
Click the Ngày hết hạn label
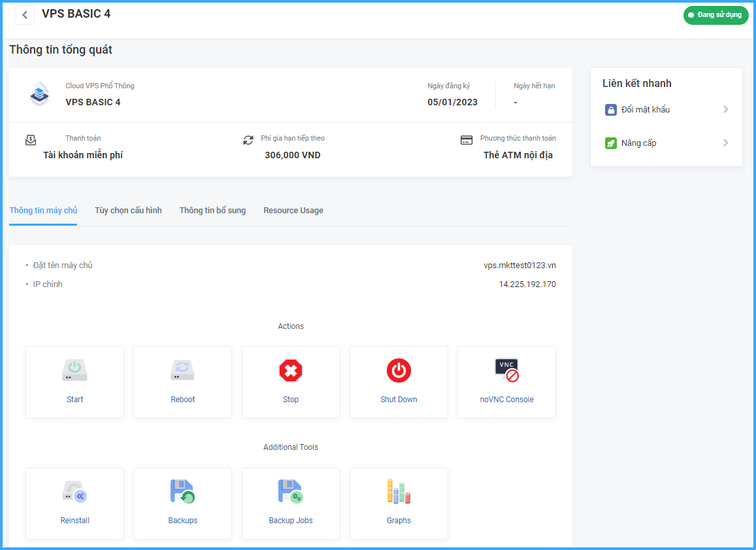(x=534, y=86)
